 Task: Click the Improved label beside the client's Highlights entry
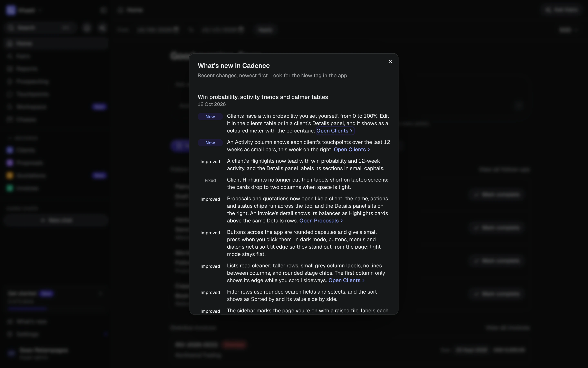pyautogui.click(x=210, y=162)
